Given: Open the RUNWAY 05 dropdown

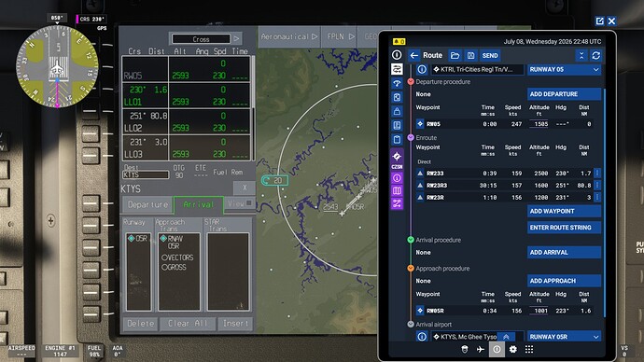Looking at the screenshot, I should coord(564,69).
